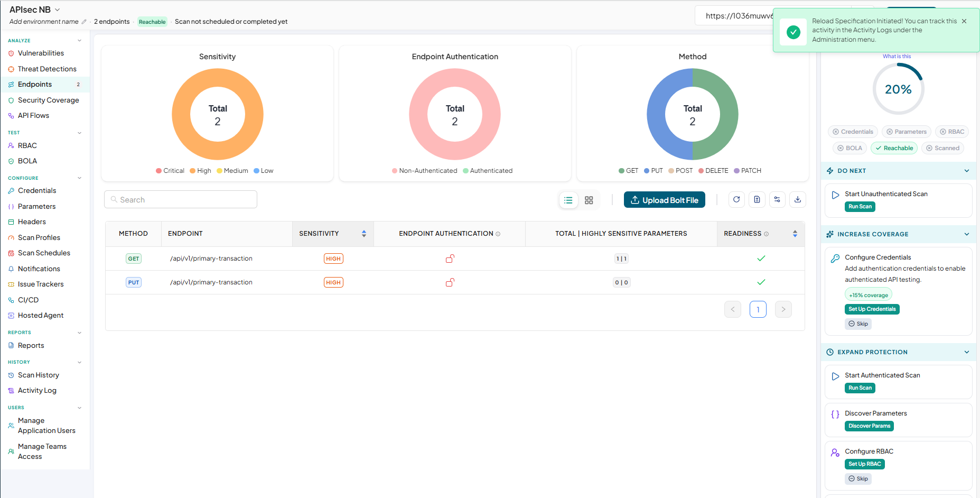The height and width of the screenshot is (498, 980).
Task: Click the Upload Bolt File button
Action: tap(665, 200)
